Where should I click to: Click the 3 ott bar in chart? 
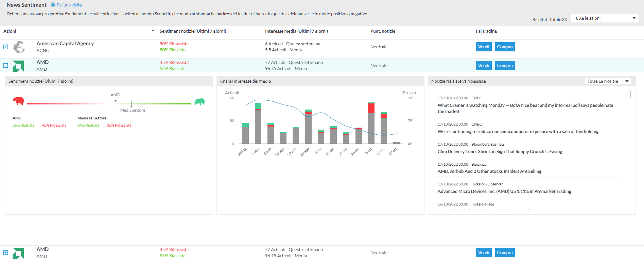pos(371,123)
